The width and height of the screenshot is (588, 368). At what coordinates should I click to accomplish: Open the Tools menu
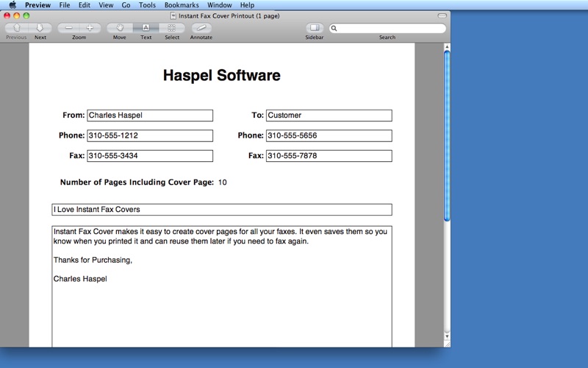(147, 5)
